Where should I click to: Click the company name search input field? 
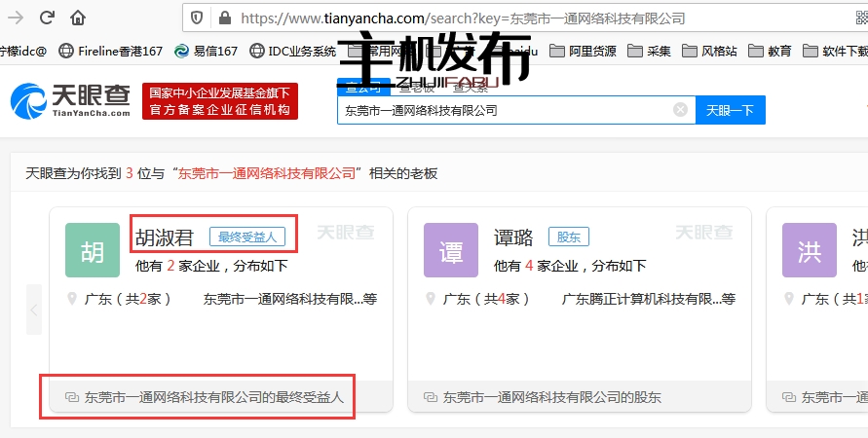coord(502,110)
